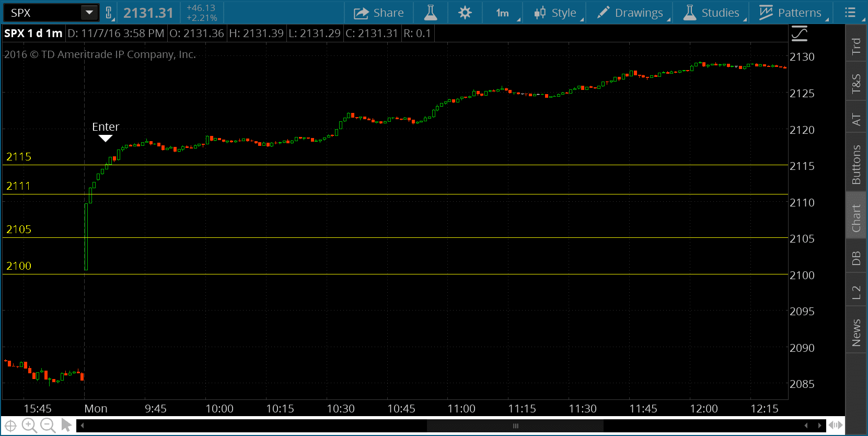Click the scrollbar left arrow at start
868x436 pixels.
(82, 426)
